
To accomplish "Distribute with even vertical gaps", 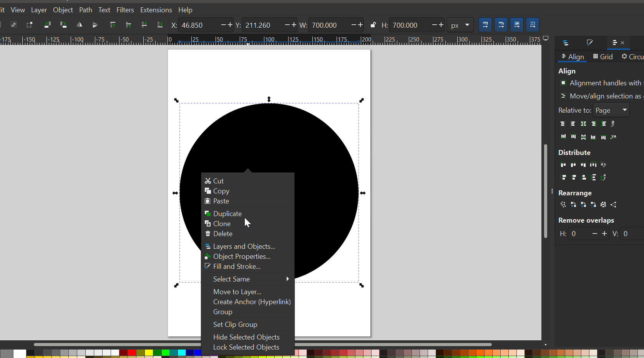I will point(594,177).
